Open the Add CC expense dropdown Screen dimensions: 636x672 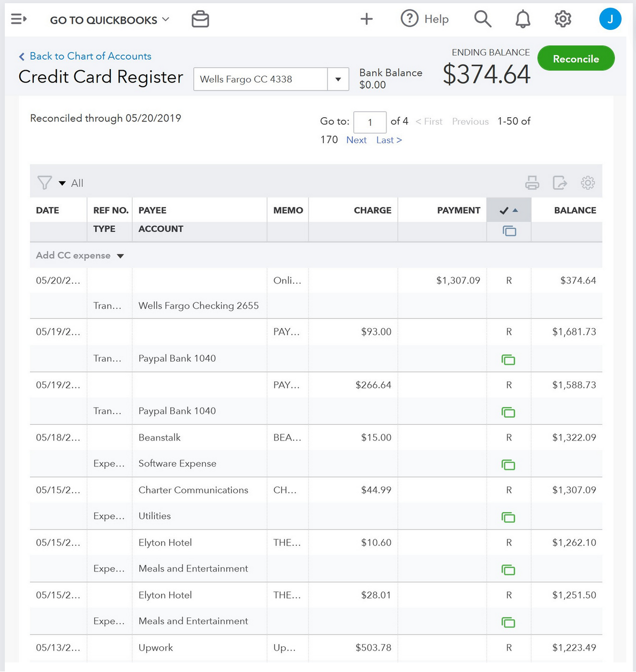(120, 256)
